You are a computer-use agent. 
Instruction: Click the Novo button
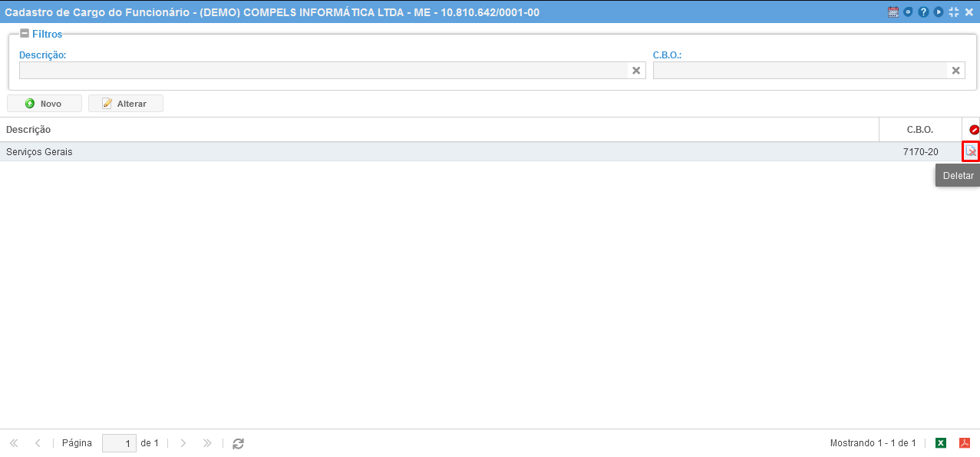tap(45, 104)
